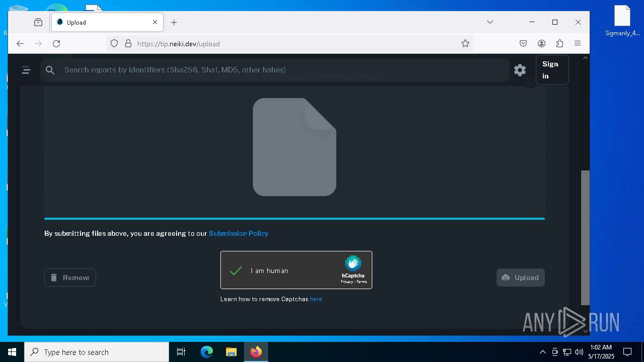Click the uploaded file document thumbnail

coord(294,147)
